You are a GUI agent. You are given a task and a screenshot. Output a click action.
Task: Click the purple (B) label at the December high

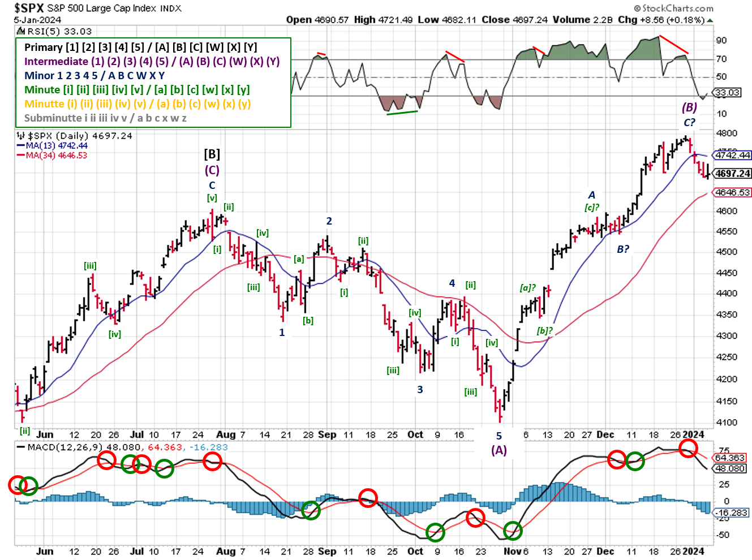[x=689, y=107]
